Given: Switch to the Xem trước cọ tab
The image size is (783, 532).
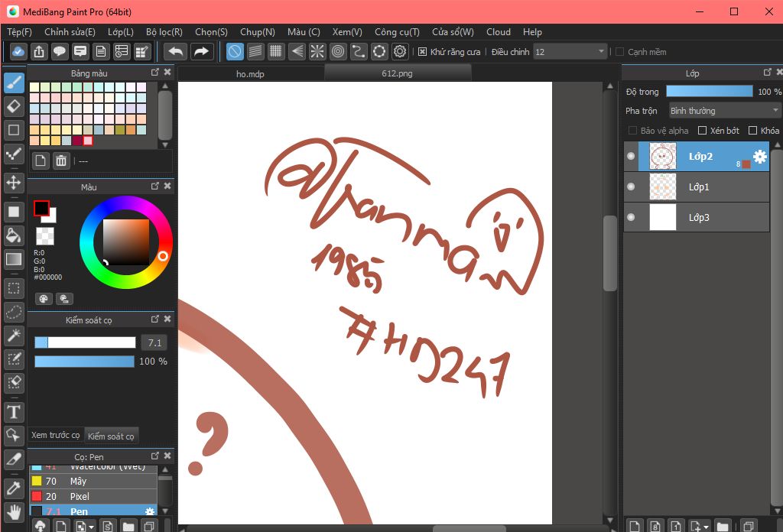Looking at the screenshot, I should pos(55,435).
